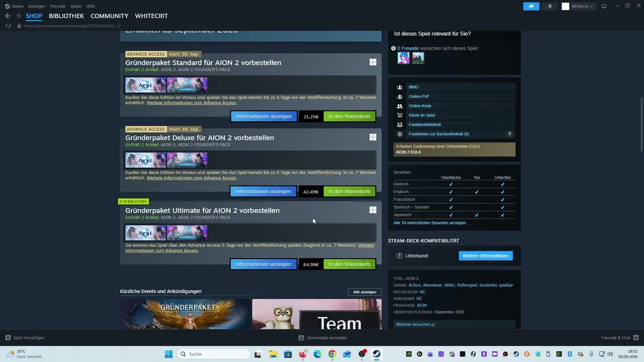Open the accessibility features help question mark
This screenshot has width=644, height=362.
click(x=510, y=134)
